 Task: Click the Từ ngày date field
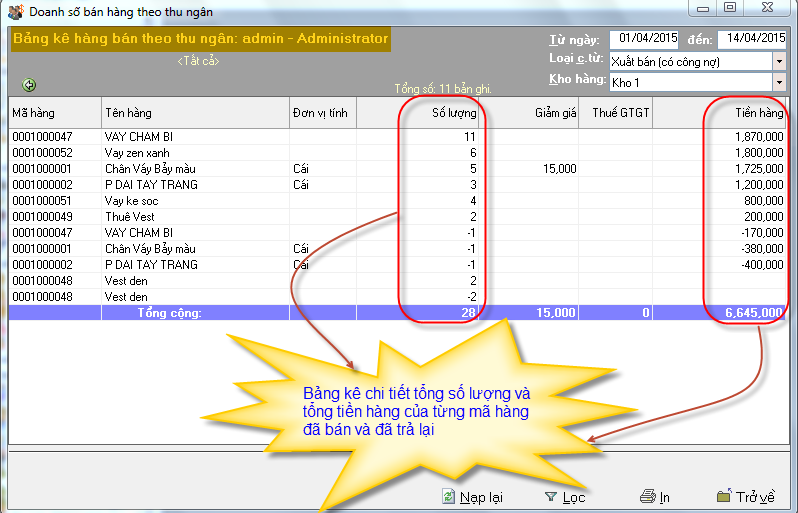click(649, 39)
